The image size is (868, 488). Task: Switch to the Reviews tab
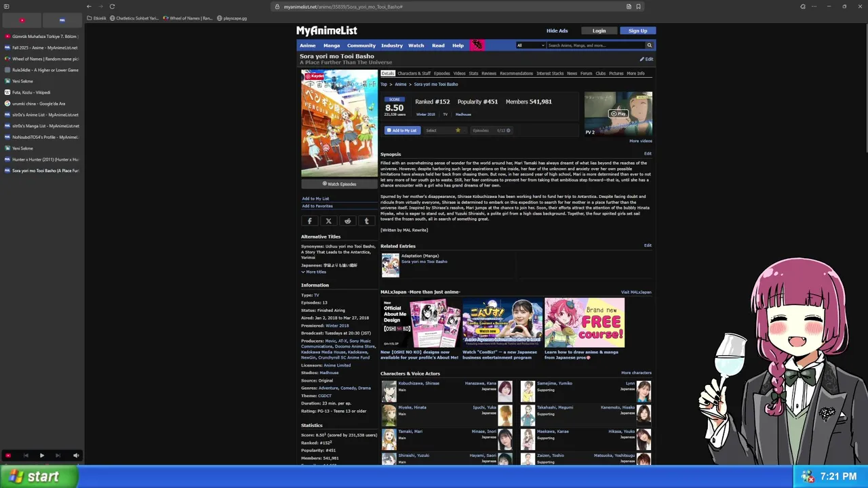tap(489, 73)
